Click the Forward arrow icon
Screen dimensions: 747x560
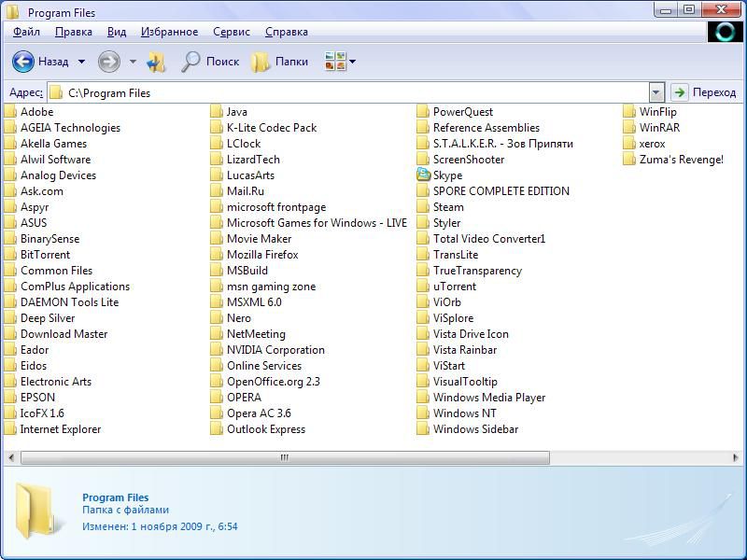click(108, 62)
